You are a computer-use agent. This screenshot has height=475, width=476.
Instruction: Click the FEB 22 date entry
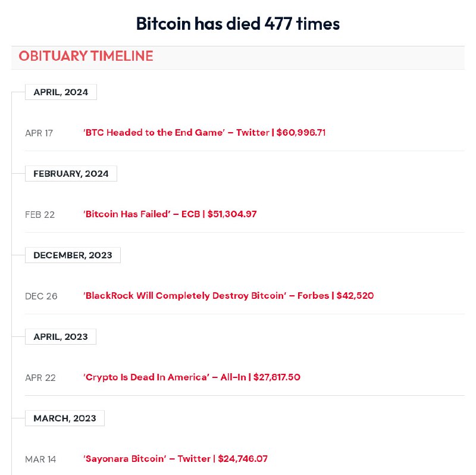point(40,215)
